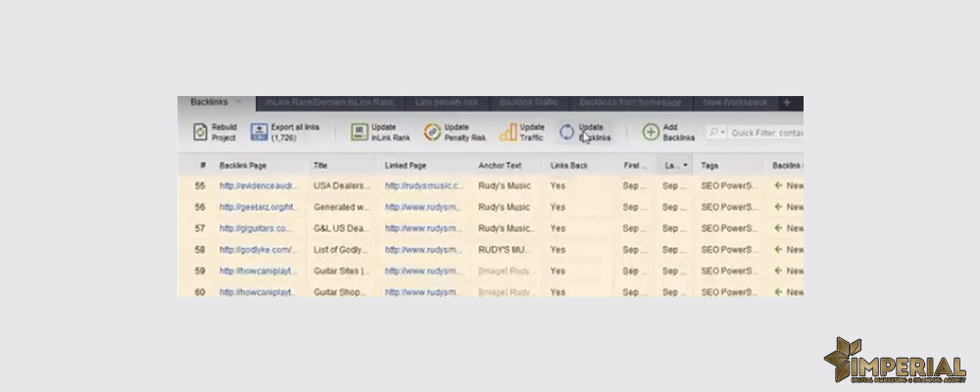The width and height of the screenshot is (980, 392).
Task: Select the 'G&L US Dea...' title cell
Action: [341, 228]
